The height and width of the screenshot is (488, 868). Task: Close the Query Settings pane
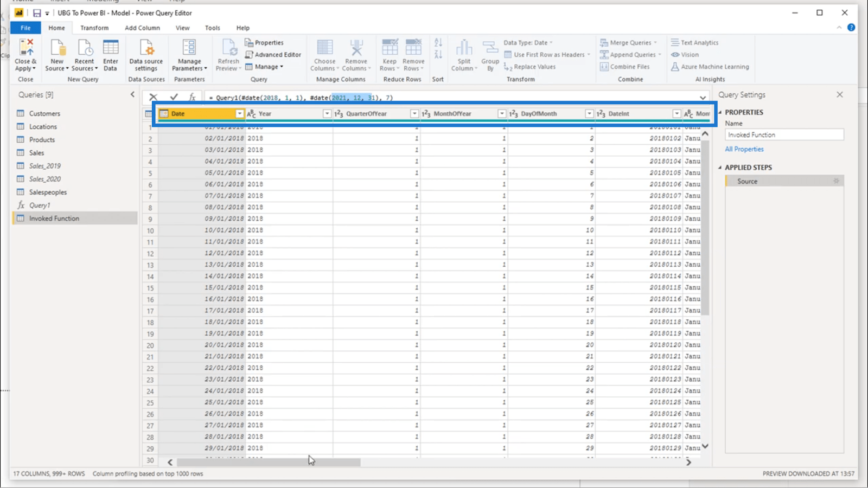(840, 94)
